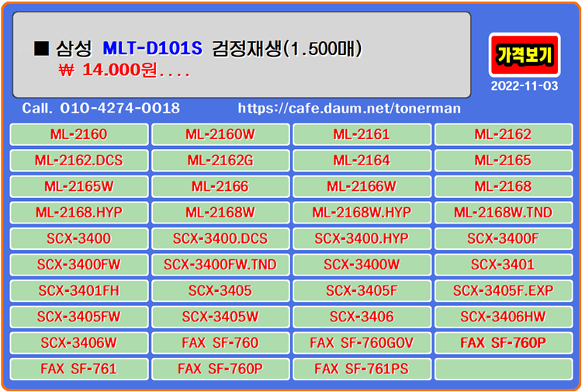Image resolution: width=582 pixels, height=392 pixels.
Task: Select the ML-2166W model cell
Action: (362, 186)
